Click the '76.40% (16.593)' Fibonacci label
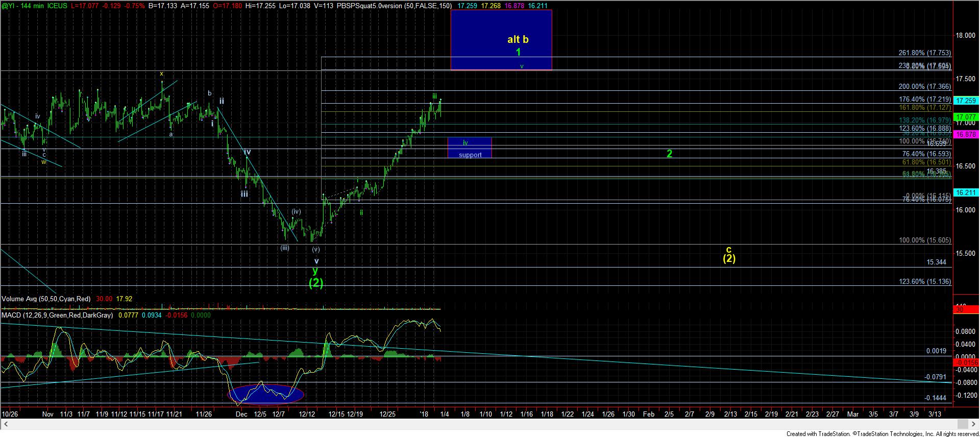The height and width of the screenshot is (437, 980). point(926,154)
